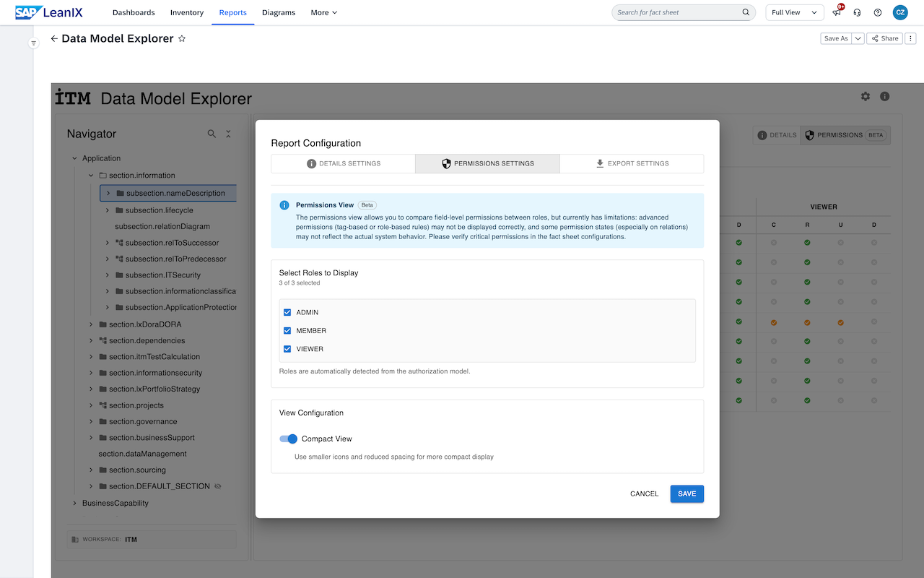Open the filter sidebar toggle icon
The width and height of the screenshot is (924, 578).
click(33, 43)
